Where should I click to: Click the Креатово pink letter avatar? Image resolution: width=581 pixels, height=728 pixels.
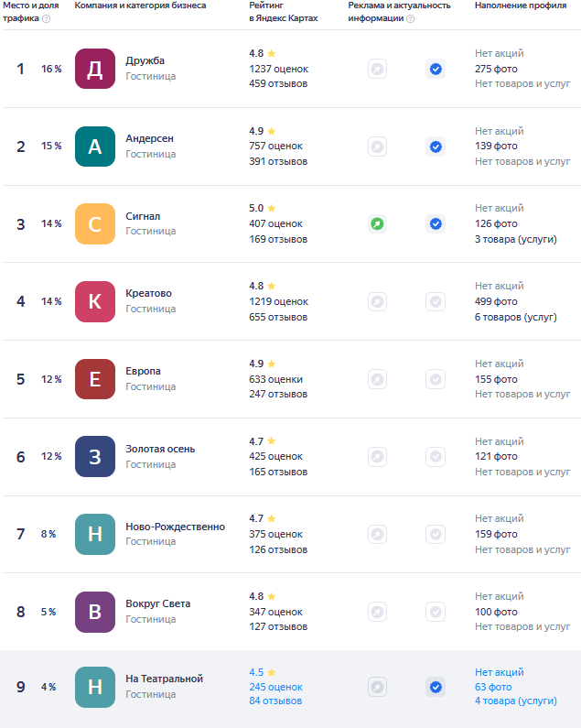(95, 301)
